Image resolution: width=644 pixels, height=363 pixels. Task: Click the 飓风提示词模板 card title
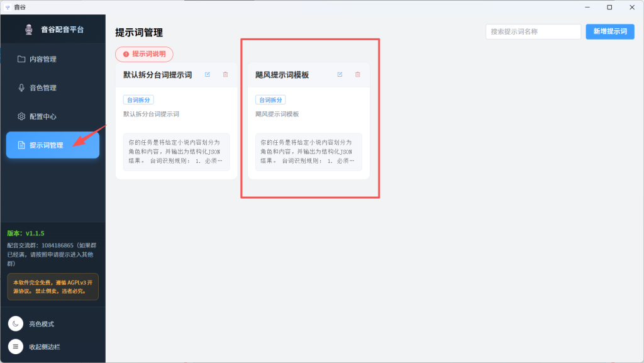pos(282,75)
